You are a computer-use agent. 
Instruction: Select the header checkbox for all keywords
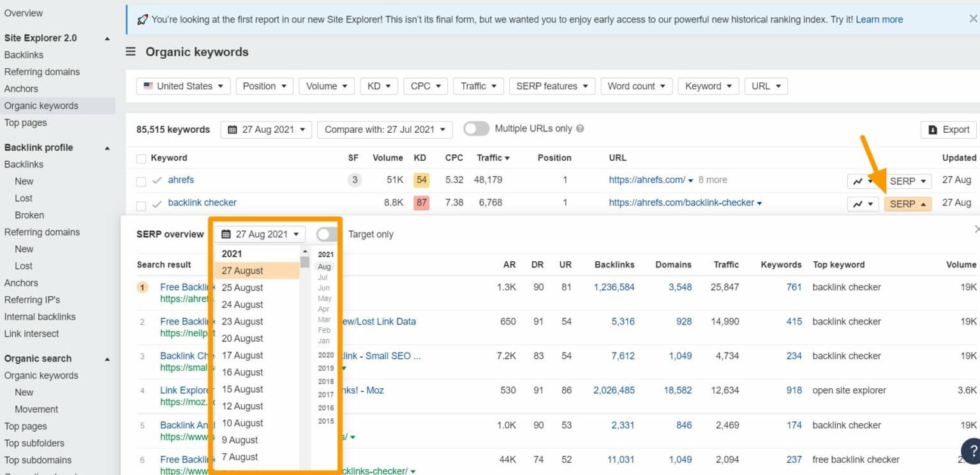[141, 158]
